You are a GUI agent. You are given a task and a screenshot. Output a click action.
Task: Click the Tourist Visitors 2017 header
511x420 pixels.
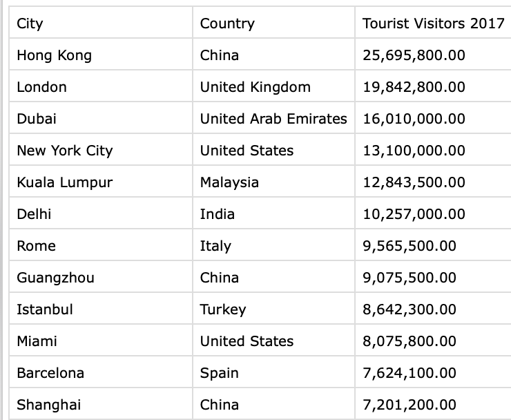[433, 23]
